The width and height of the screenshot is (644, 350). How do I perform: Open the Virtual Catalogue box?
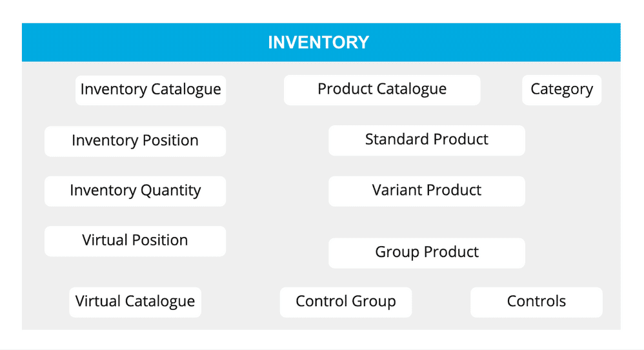coord(135,302)
